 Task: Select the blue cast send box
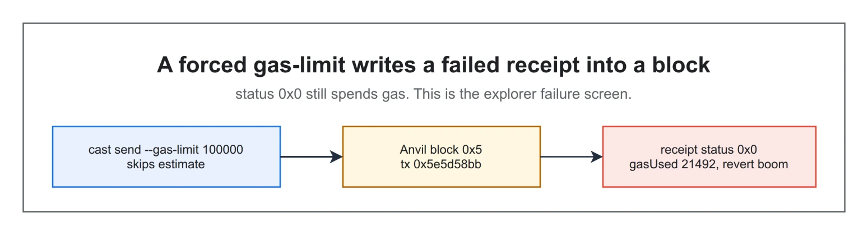(x=166, y=156)
